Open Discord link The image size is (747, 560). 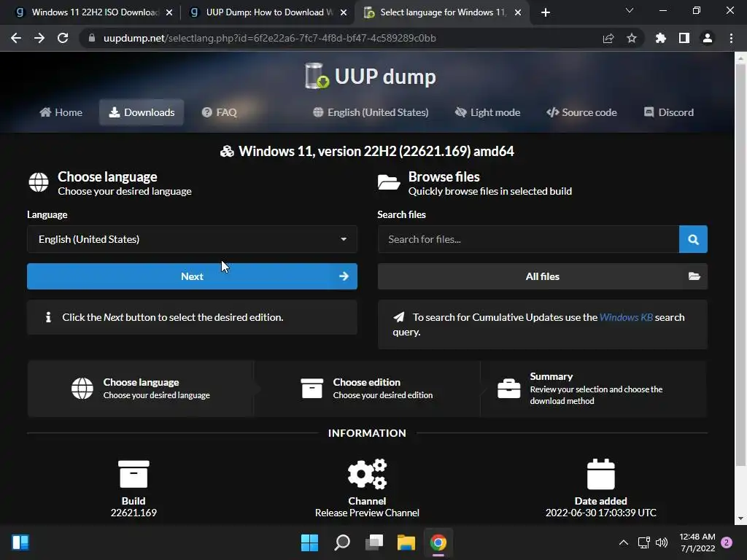click(x=669, y=112)
